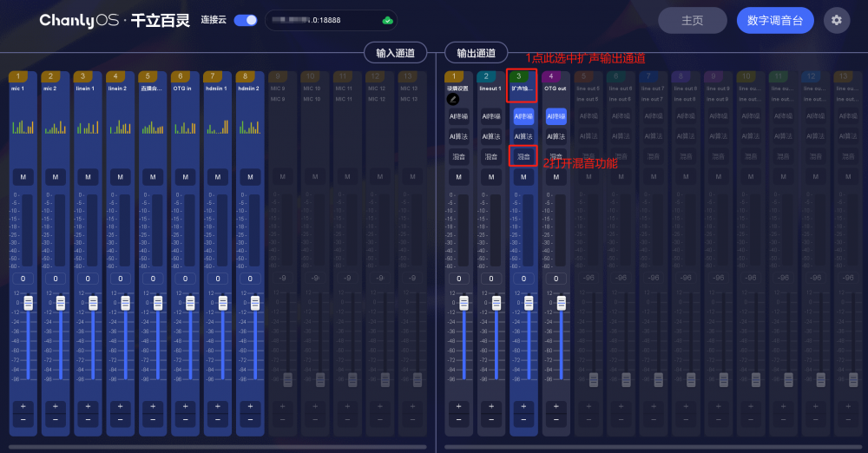Switch to the 输出通道 tab

pos(476,52)
